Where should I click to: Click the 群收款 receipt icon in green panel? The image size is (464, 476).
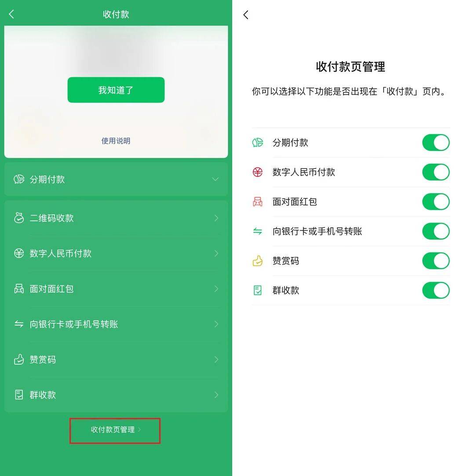coord(19,395)
